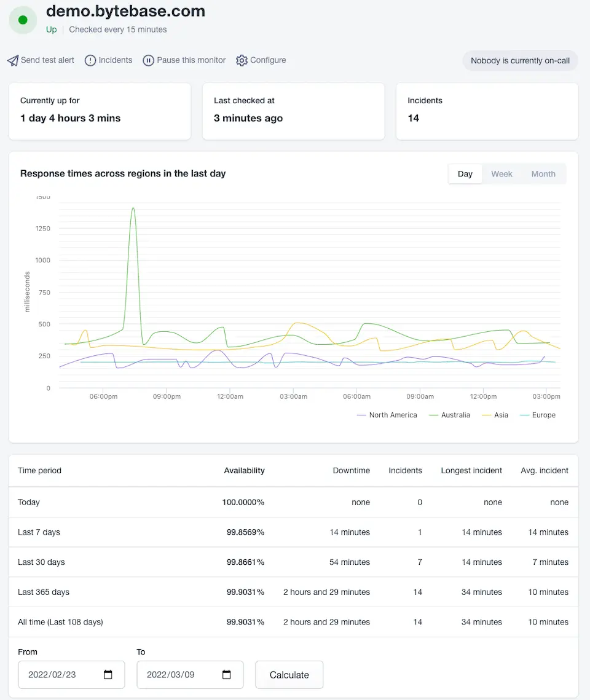Click the Last 7 days row label
Viewport: 590px width, 700px height.
[39, 532]
